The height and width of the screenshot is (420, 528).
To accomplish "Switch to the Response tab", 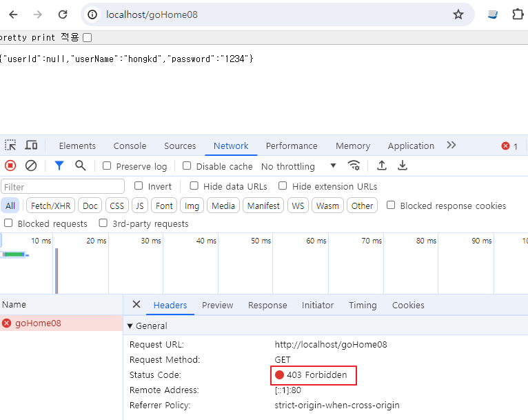I will (267, 305).
